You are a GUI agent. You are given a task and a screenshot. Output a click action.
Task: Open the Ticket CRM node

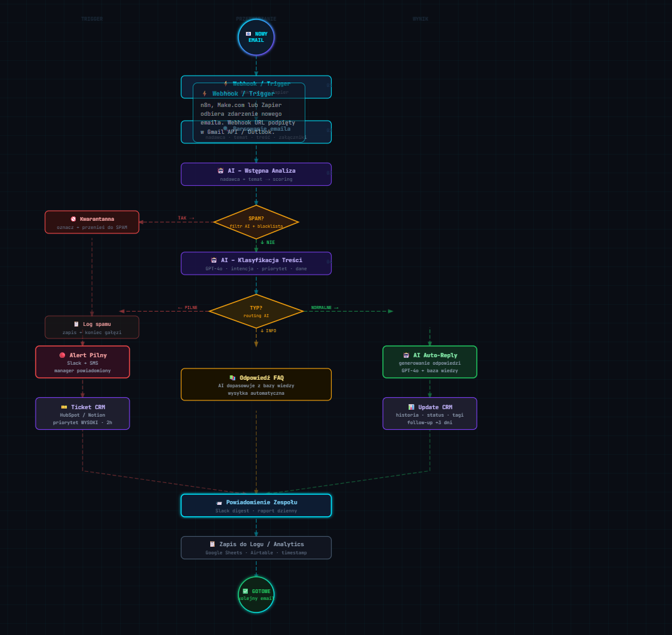pyautogui.click(x=83, y=414)
